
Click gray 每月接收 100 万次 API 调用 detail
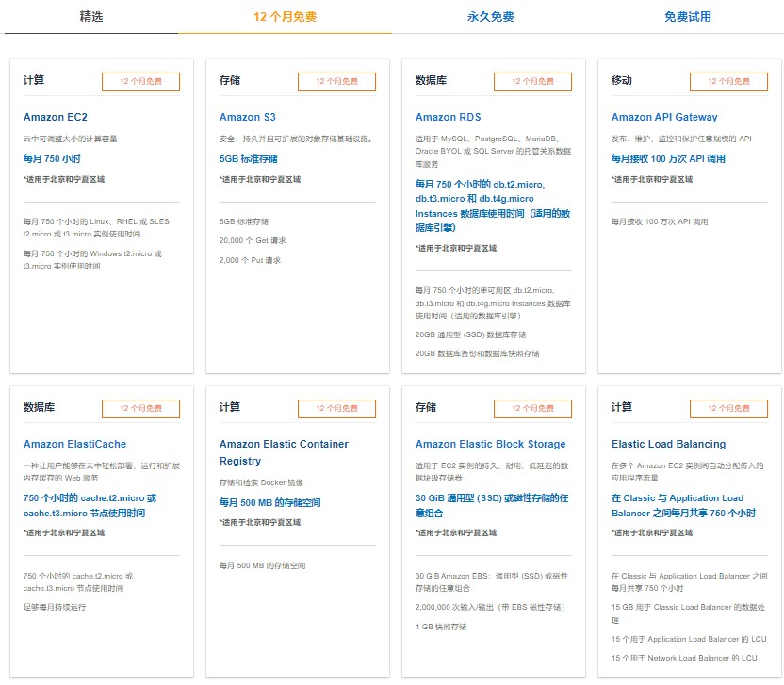click(660, 221)
